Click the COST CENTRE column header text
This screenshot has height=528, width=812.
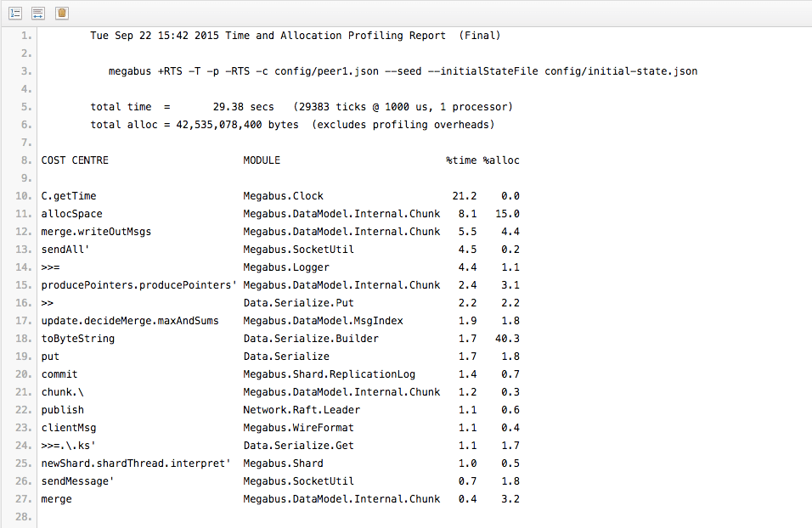pos(75,160)
